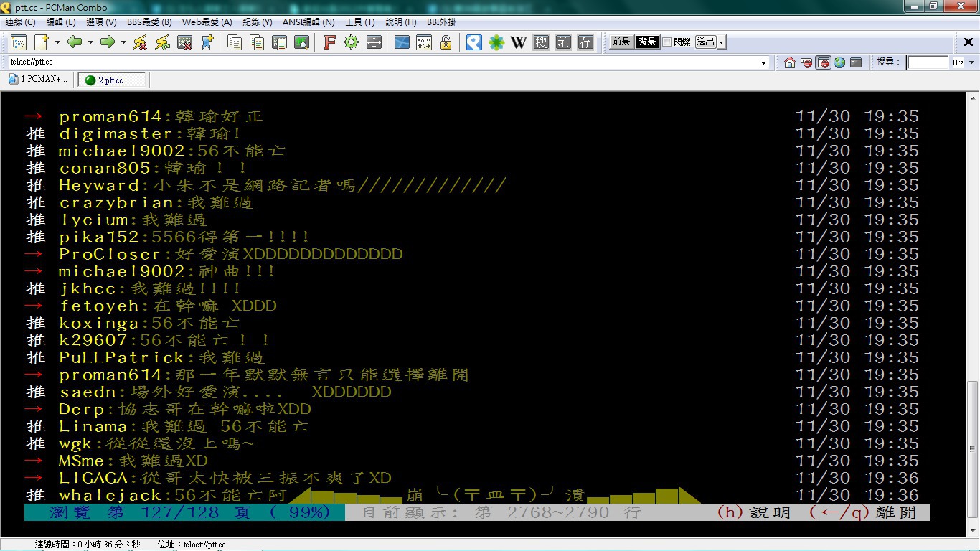Click the (h)說明 help text
980x551 pixels.
pos(753,512)
